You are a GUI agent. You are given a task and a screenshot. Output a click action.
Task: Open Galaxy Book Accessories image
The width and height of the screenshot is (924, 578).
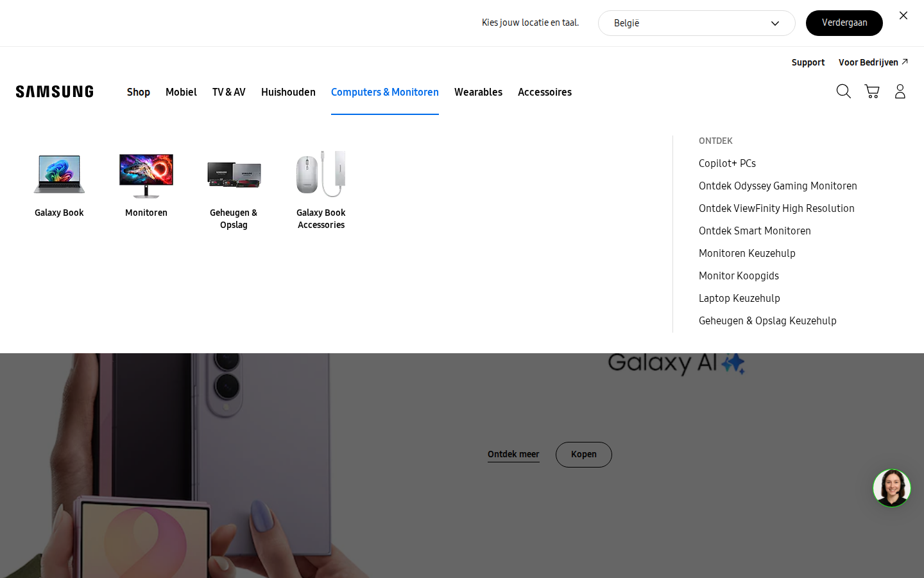coord(321,174)
